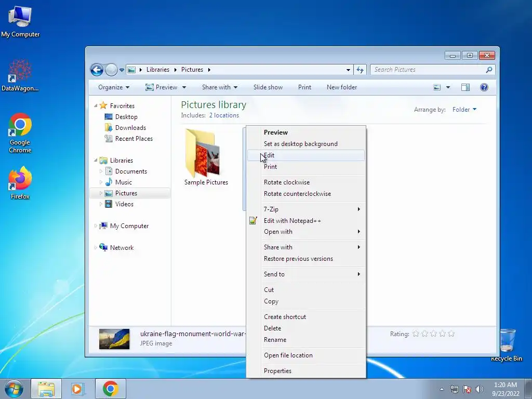Select Network in navigation pane
Viewport: 532px width, 399px height.
[122, 248]
